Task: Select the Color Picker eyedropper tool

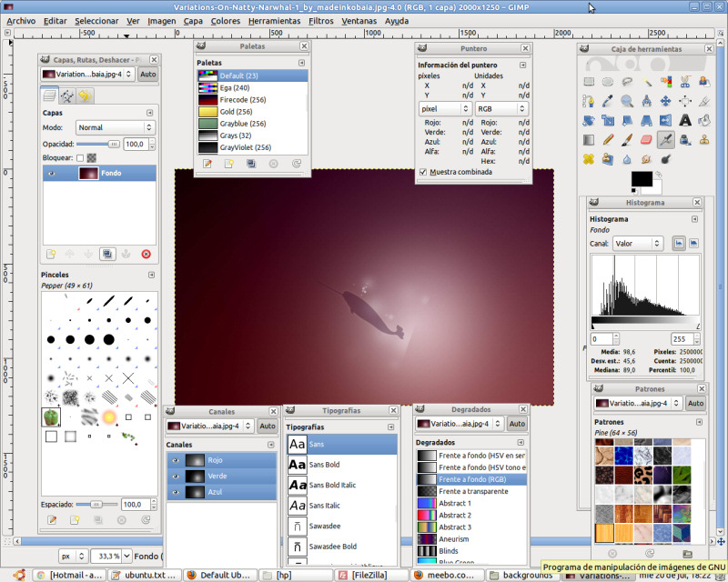Action: pos(608,101)
